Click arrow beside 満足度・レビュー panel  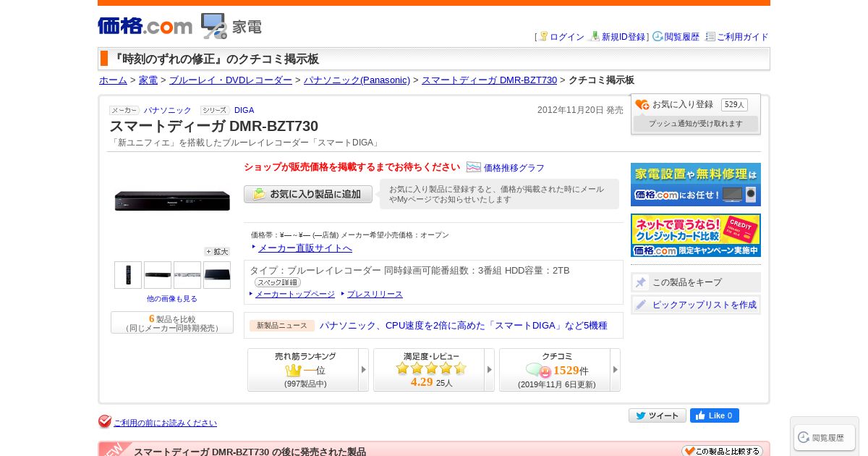pyautogui.click(x=490, y=370)
